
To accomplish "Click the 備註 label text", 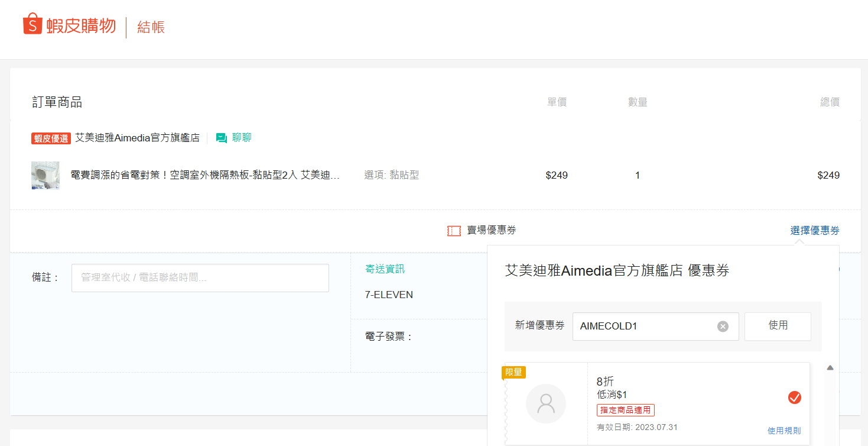I will (46, 277).
